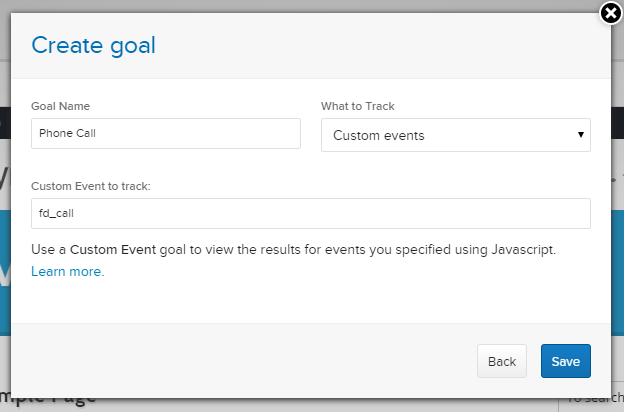Open the What to Track dropdown
The image size is (624, 412).
[455, 135]
